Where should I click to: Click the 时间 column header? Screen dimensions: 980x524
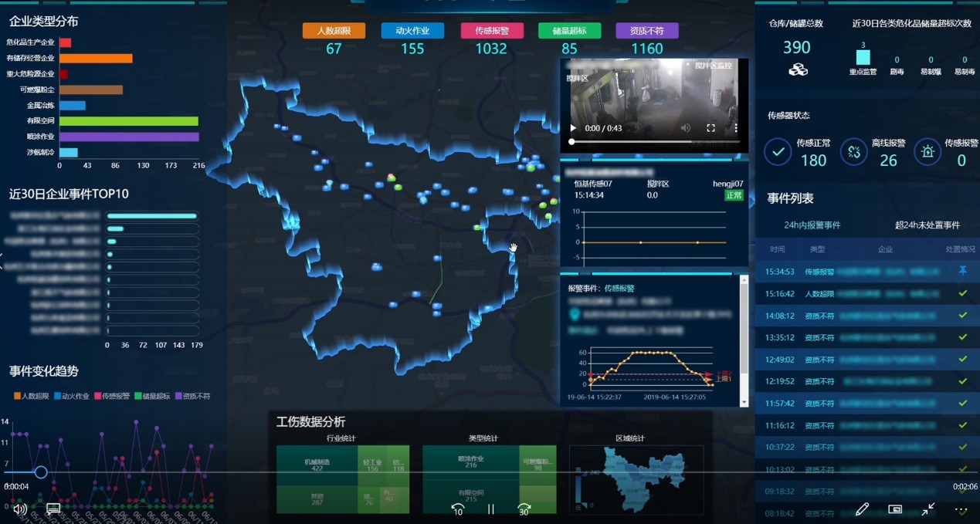[x=778, y=249]
